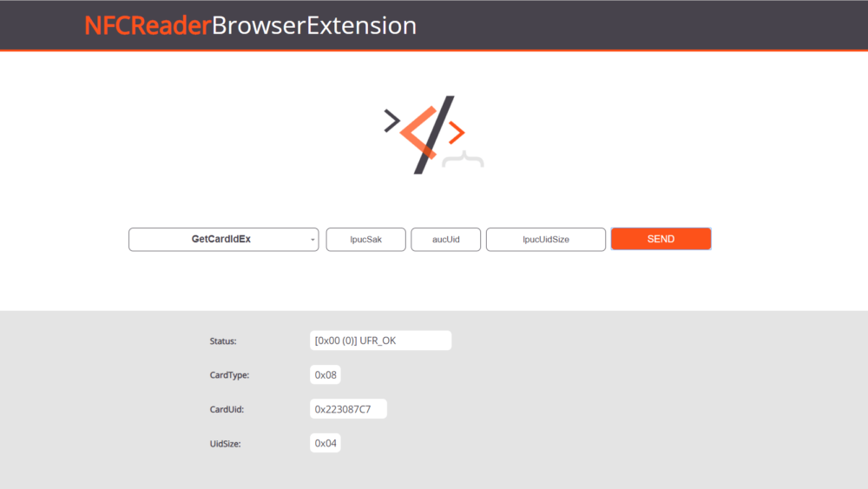Click the code brackets logo image

434,135
